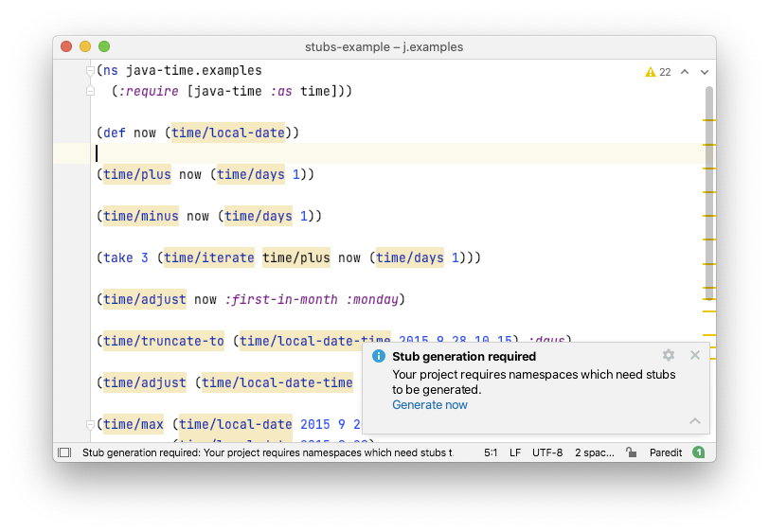Open notification settings gear icon
The width and height of the screenshot is (769, 532).
(x=669, y=355)
